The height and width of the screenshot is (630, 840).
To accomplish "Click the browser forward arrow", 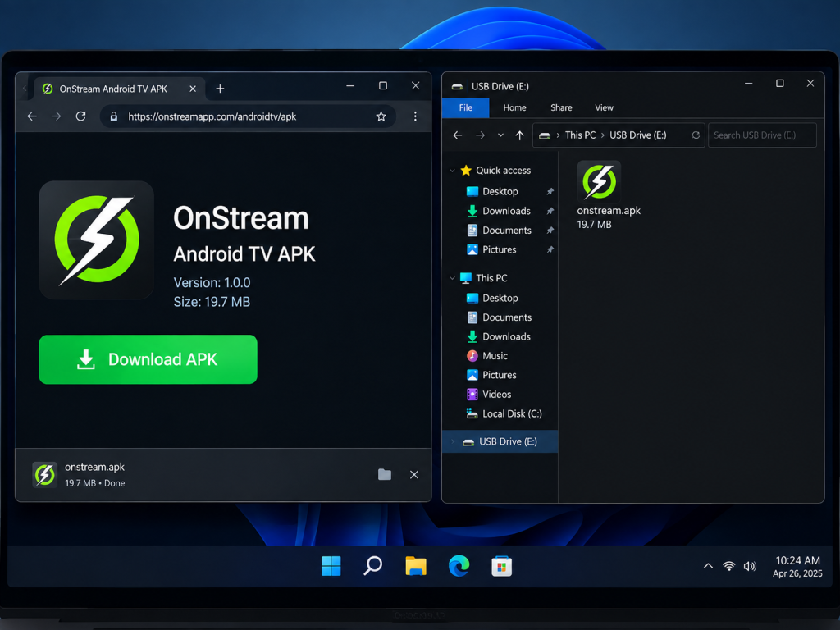I will pos(57,116).
